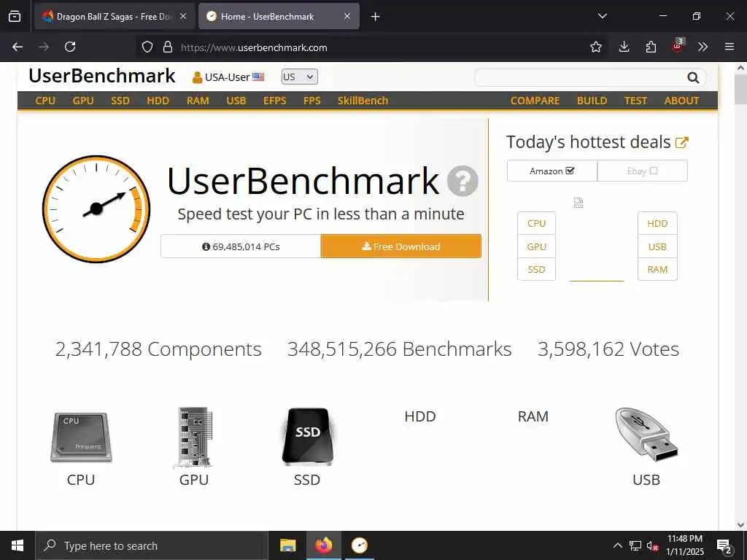Open Firefox hamburger application menu
Viewport: 747px width, 560px height.
coord(729,47)
